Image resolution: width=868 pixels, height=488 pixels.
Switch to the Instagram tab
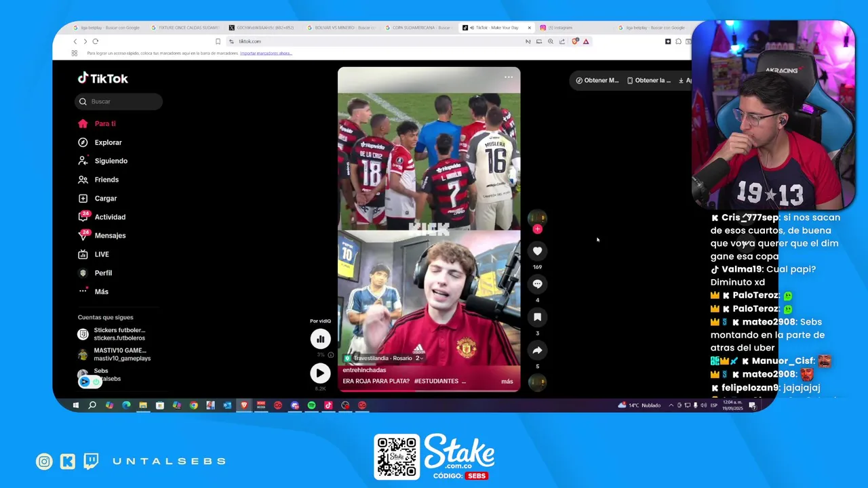[x=573, y=28]
